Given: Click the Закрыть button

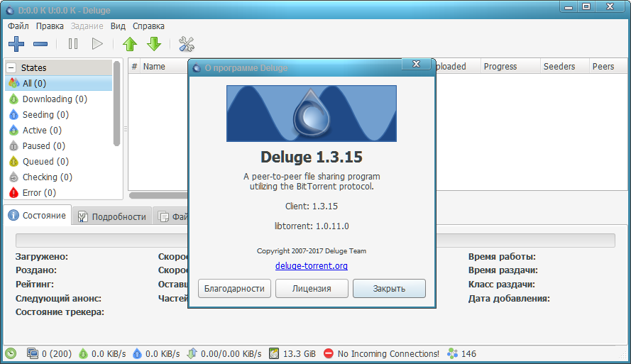Looking at the screenshot, I should [x=389, y=288].
